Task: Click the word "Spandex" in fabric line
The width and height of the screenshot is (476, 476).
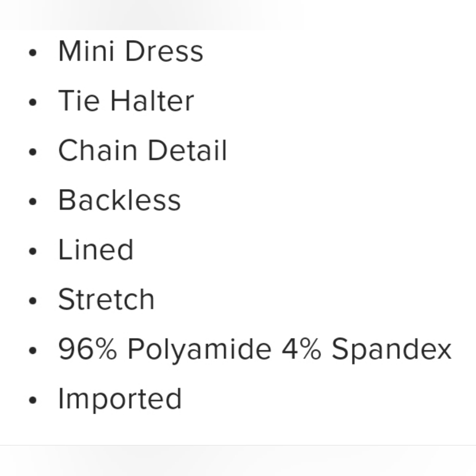Action: tap(391, 349)
